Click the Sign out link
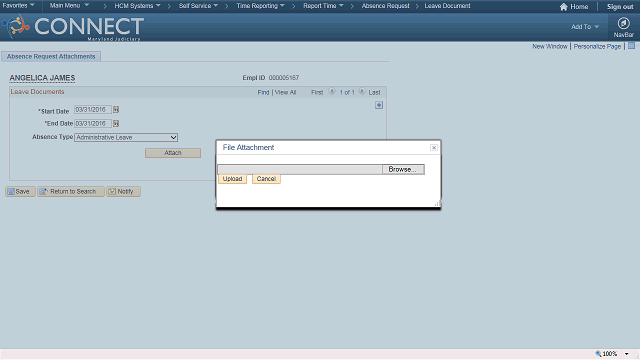 click(620, 7)
